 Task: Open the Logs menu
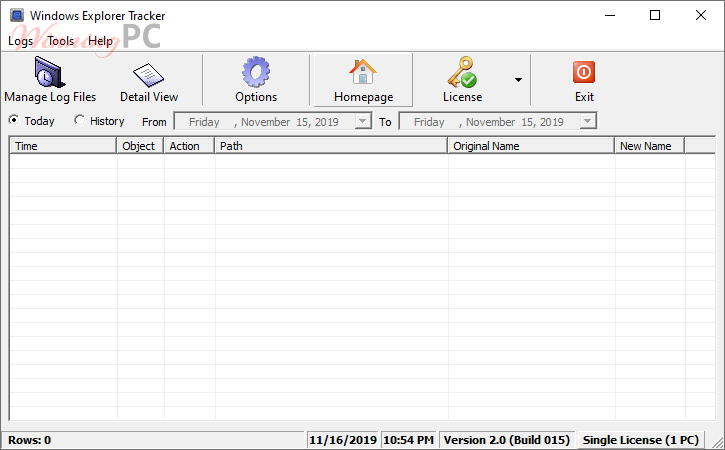tap(20, 41)
